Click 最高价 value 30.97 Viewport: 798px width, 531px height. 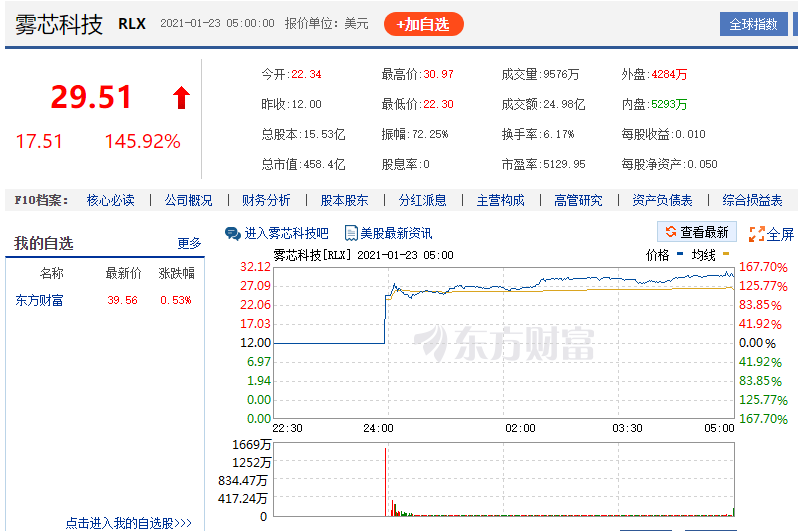438,74
